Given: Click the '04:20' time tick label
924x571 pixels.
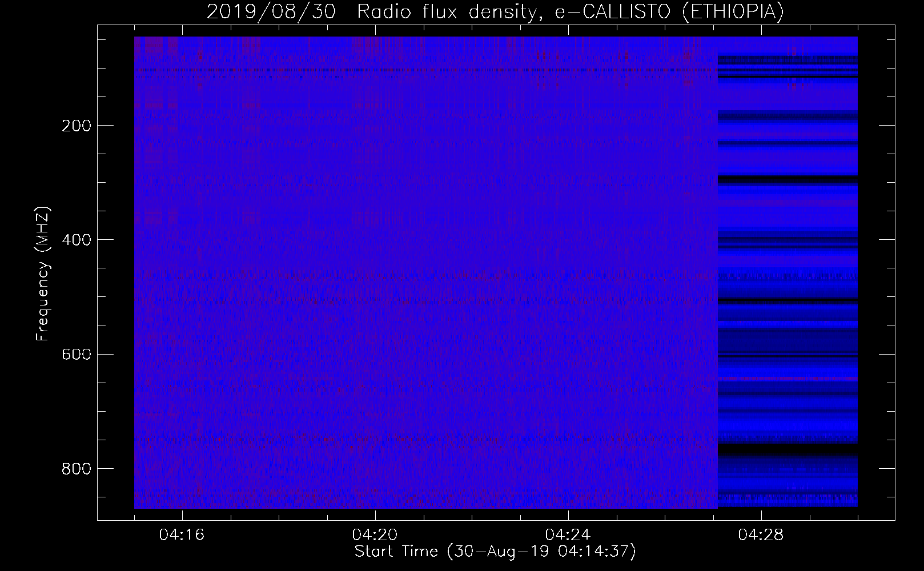Looking at the screenshot, I should (375, 535).
